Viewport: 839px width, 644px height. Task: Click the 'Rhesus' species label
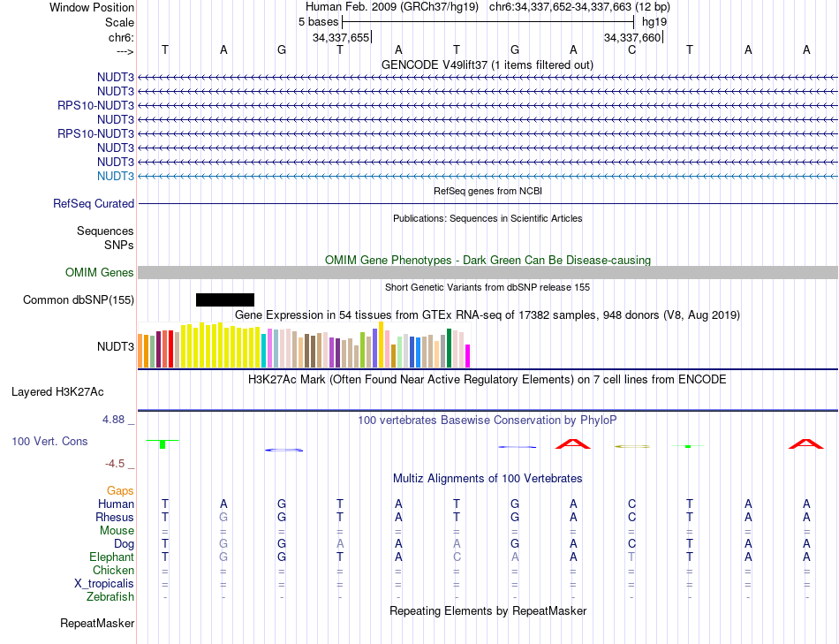tap(115, 517)
